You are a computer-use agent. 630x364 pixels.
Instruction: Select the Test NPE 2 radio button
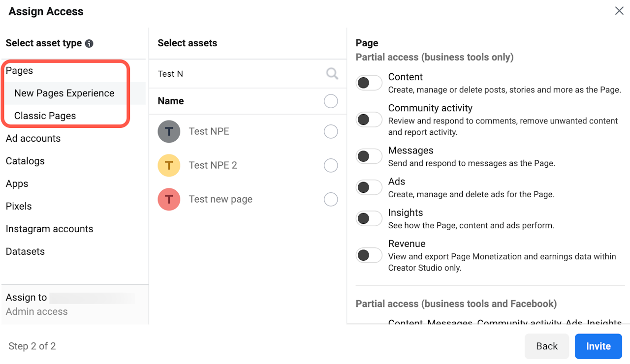point(331,165)
